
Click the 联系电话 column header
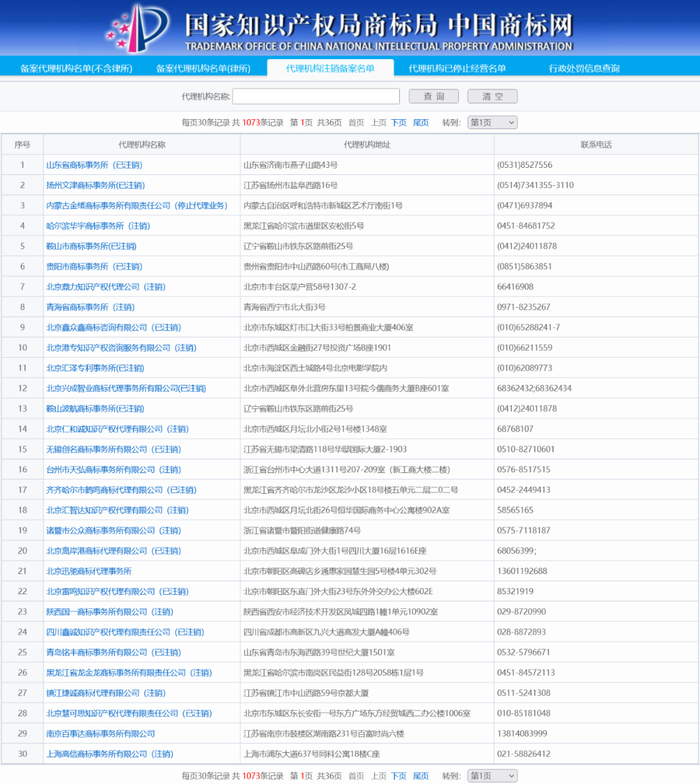tap(596, 144)
